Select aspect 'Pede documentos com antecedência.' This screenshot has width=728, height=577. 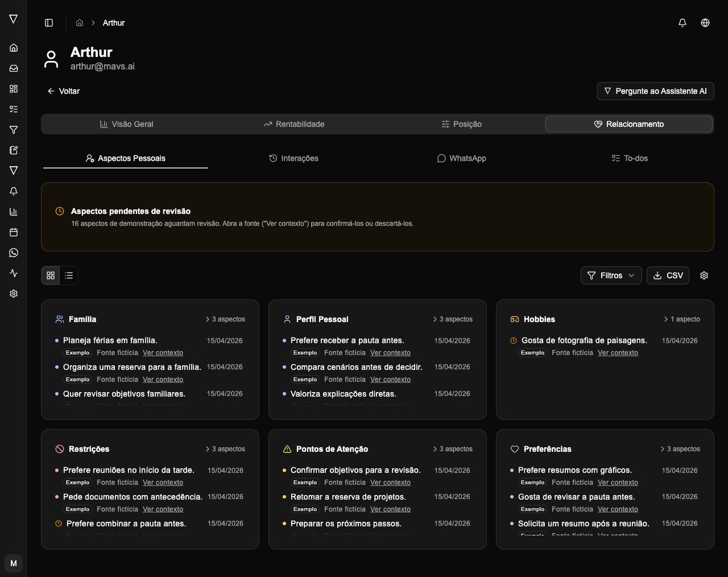(x=133, y=497)
